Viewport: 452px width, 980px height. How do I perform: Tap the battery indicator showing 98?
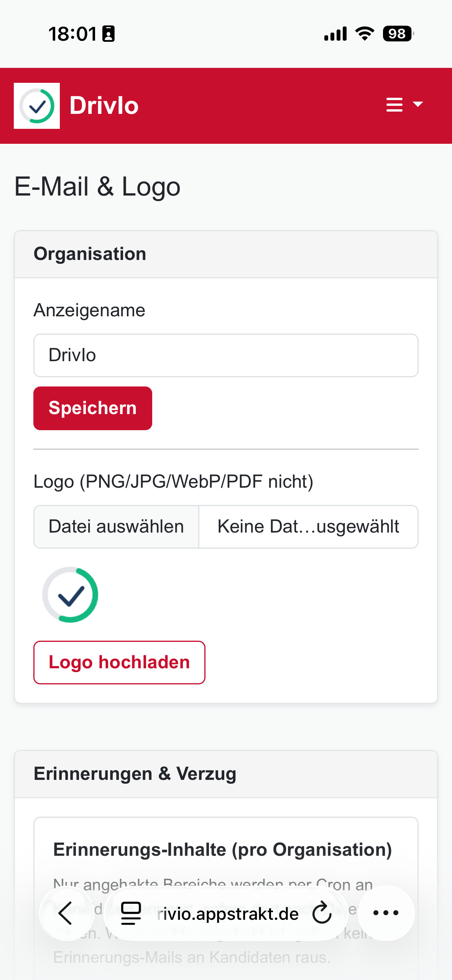(397, 34)
